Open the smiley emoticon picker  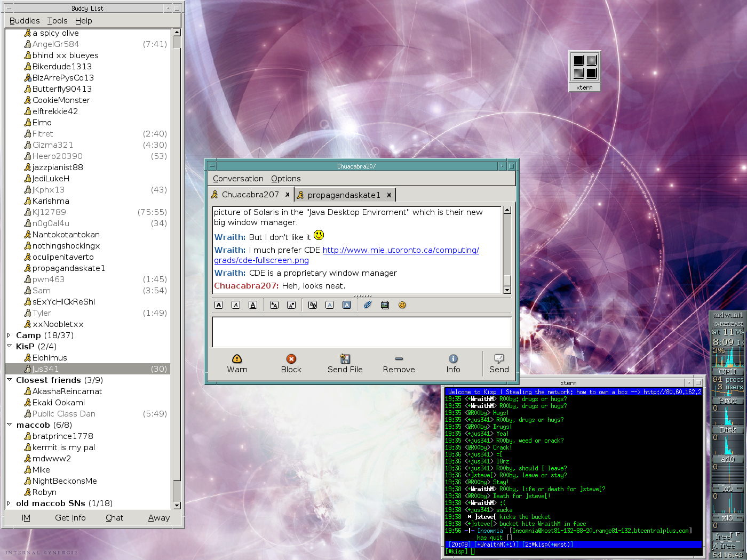(402, 305)
